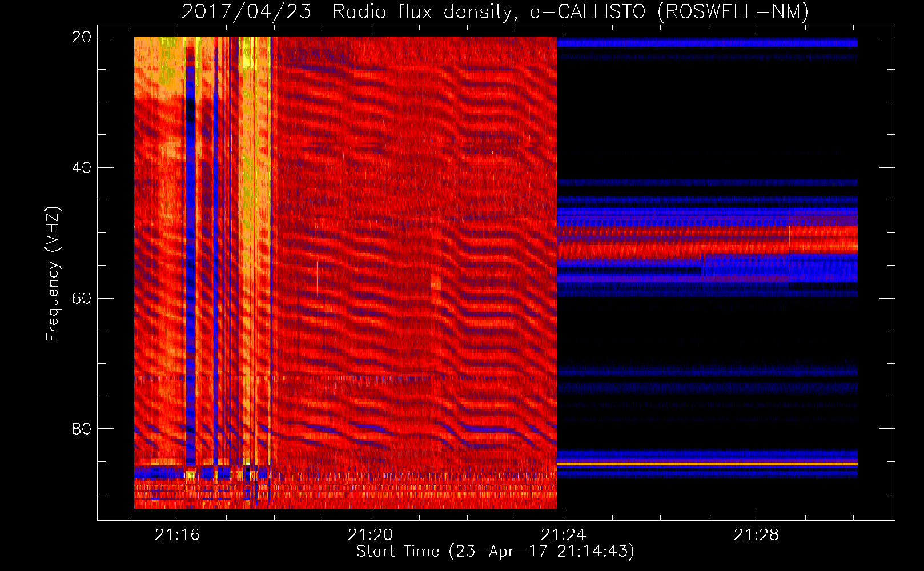
Task: Click the "Start Time" axis caption
Action: point(495,552)
